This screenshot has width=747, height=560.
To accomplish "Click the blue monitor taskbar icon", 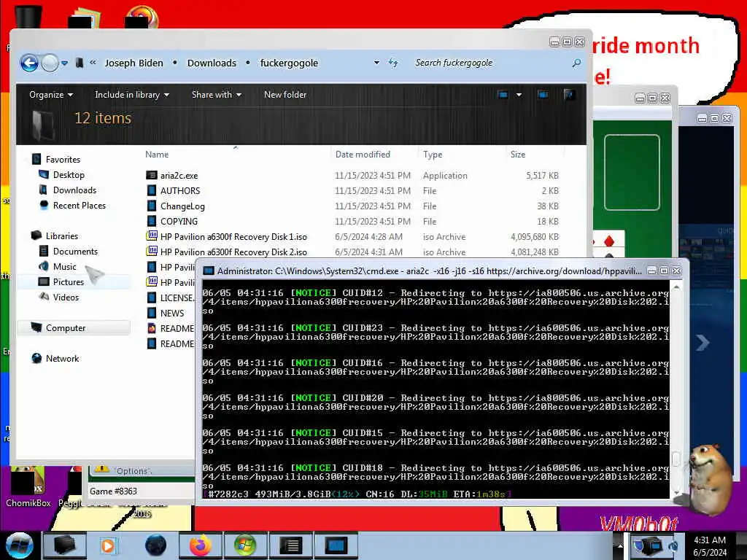I will point(336,545).
